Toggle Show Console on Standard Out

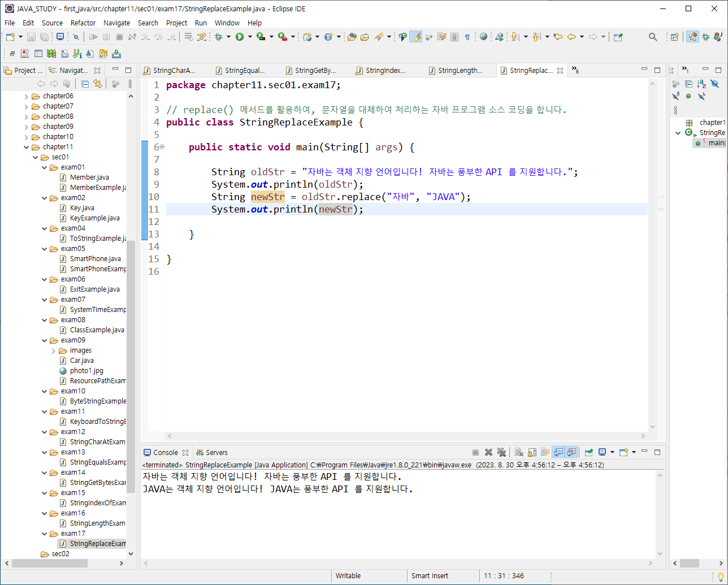558,452
